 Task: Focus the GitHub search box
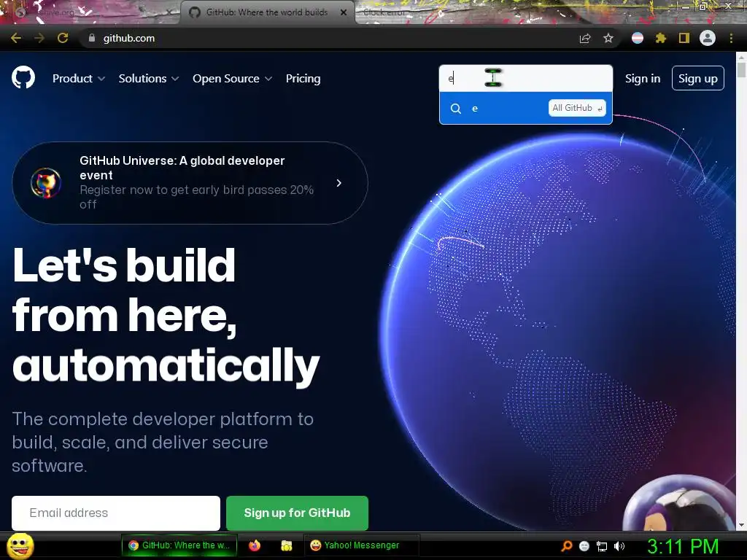point(525,78)
